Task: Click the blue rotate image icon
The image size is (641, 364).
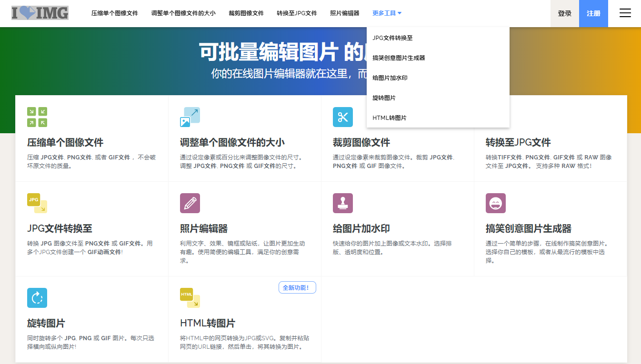Action: (x=37, y=298)
